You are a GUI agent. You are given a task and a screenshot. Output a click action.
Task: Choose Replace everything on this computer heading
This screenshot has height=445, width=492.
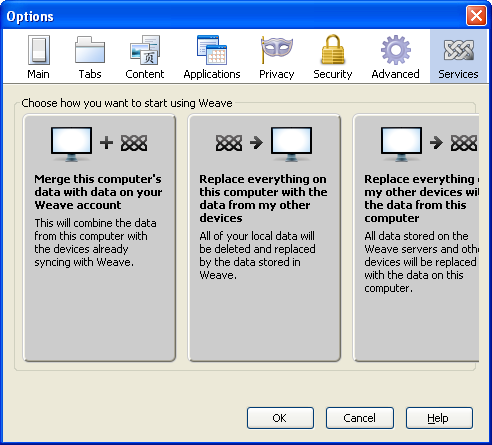click(x=263, y=198)
